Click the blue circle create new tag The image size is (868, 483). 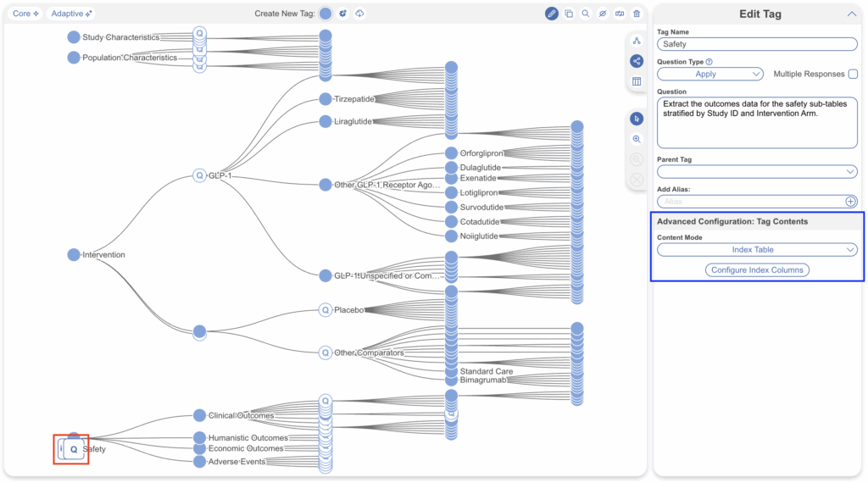coord(325,14)
